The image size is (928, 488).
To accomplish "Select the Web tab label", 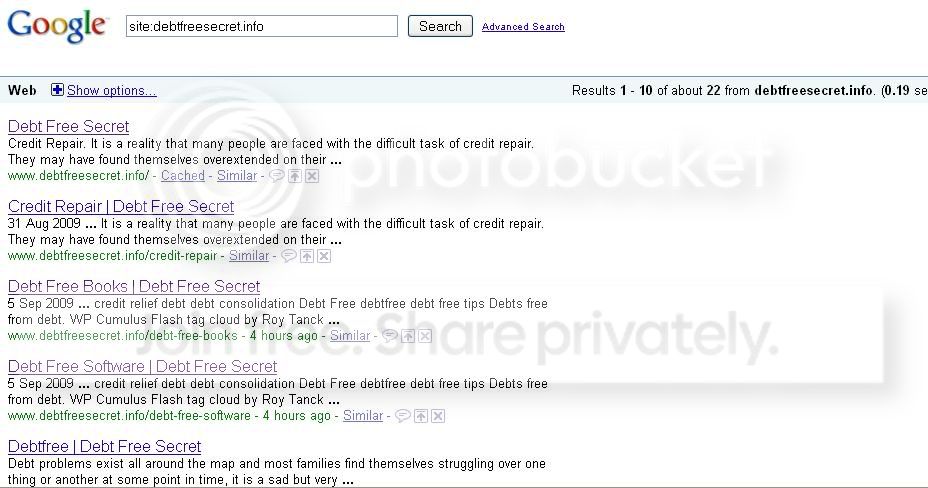I will coord(22,91).
